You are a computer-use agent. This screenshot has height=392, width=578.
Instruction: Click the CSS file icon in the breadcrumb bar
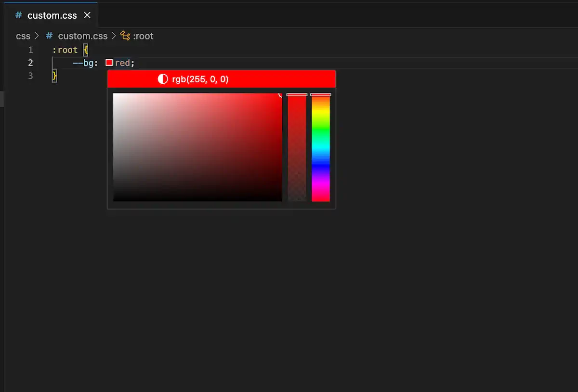(x=49, y=36)
